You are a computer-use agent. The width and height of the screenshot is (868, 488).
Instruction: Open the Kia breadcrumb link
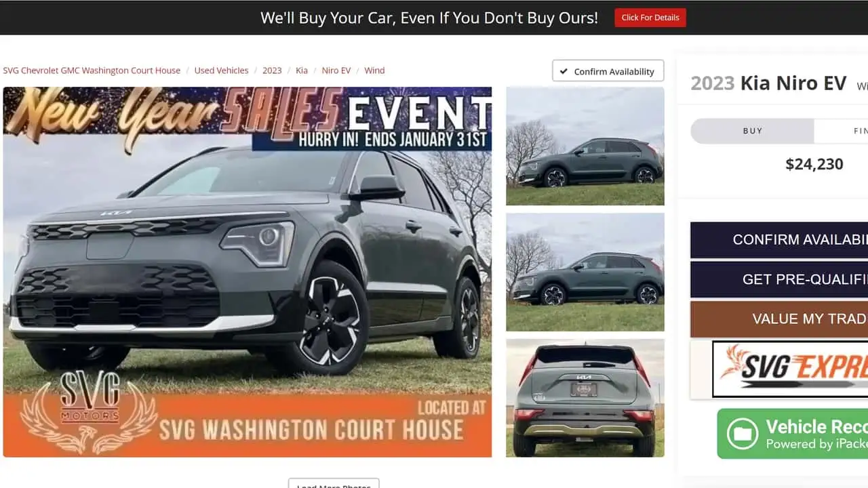click(x=302, y=70)
